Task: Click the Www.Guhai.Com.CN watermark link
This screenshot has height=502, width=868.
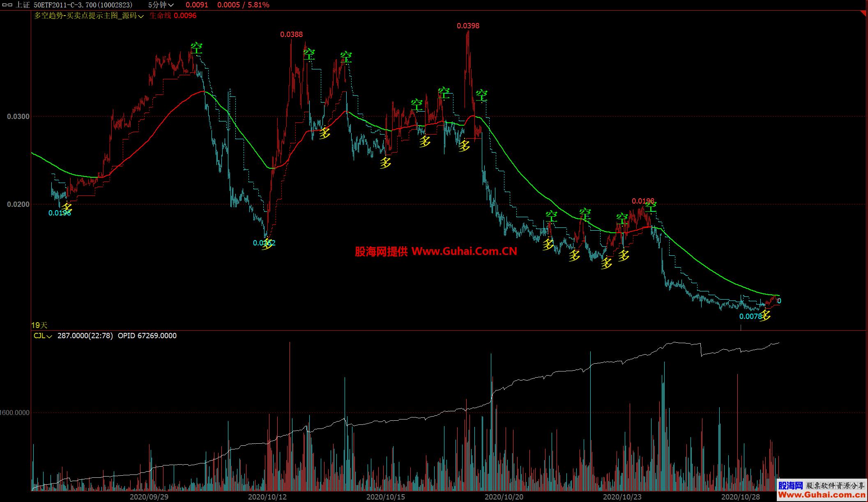Action: pyautogui.click(x=464, y=251)
